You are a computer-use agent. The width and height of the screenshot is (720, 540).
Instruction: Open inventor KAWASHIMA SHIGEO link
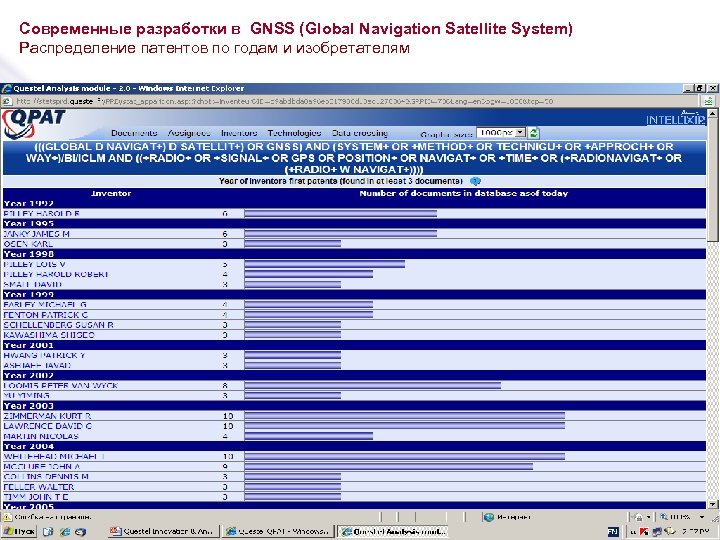[49, 335]
